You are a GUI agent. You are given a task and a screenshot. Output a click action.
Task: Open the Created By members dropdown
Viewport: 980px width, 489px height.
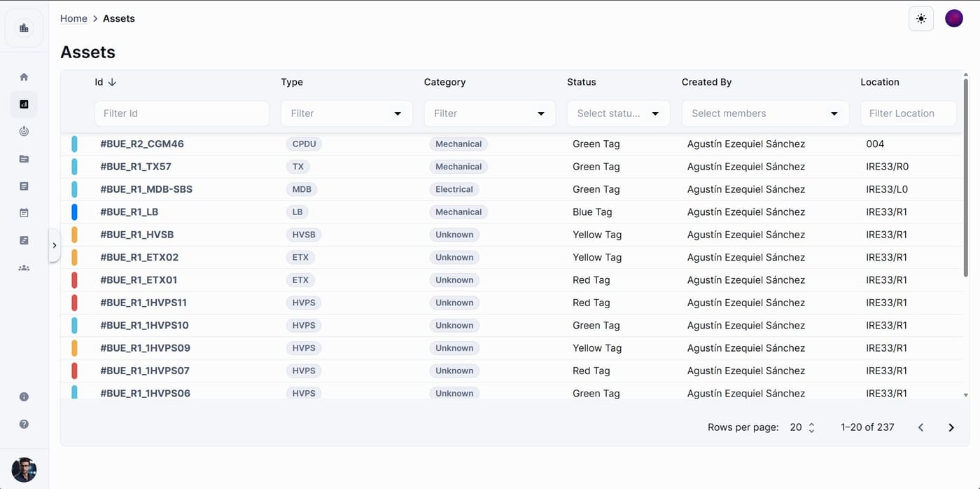click(765, 113)
